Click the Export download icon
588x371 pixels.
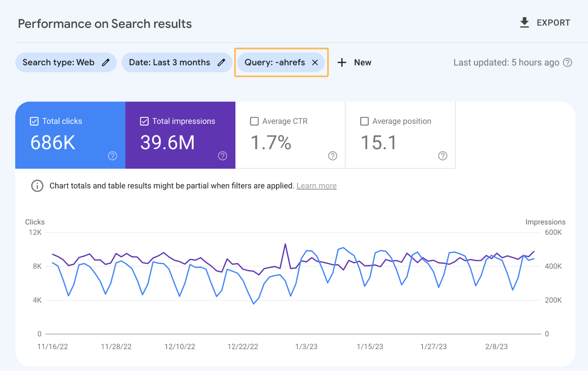[x=524, y=22]
